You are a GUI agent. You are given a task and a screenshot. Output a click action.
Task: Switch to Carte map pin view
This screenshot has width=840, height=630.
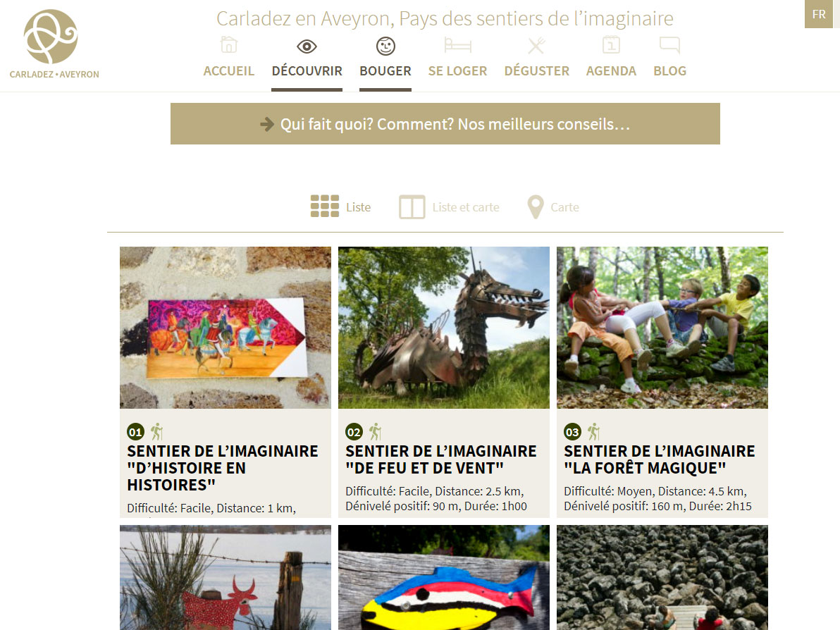click(553, 206)
